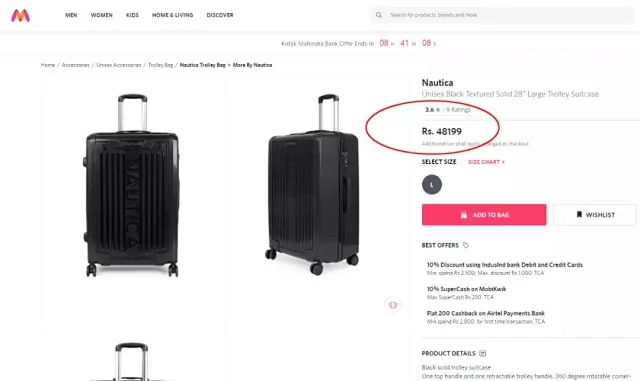The height and width of the screenshot is (381, 640).
Task: Expand the Home & Living menu
Action: coord(173,15)
